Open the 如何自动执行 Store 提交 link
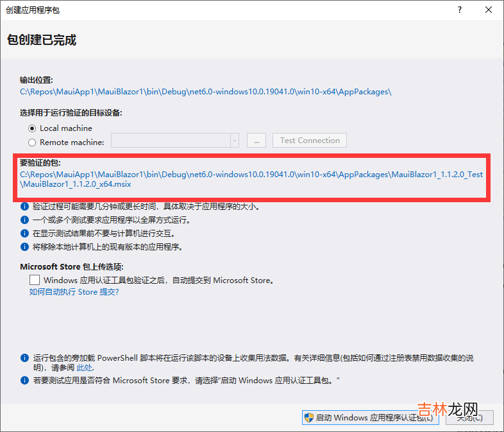Screen dimensions: 504x432 (74, 292)
